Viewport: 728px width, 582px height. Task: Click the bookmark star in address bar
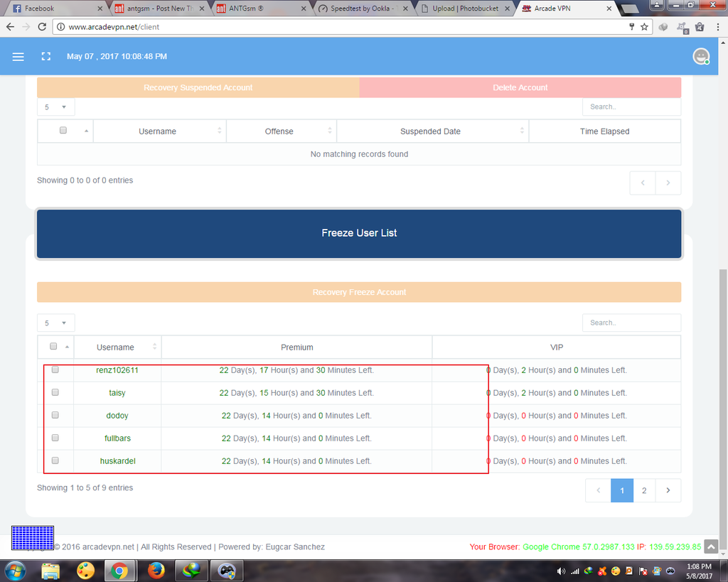click(644, 27)
